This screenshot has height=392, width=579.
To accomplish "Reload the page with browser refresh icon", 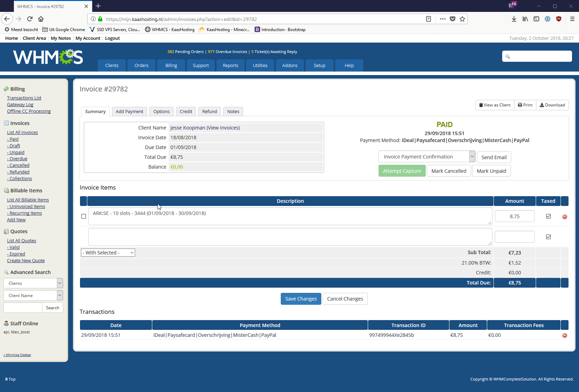I will click(30, 19).
